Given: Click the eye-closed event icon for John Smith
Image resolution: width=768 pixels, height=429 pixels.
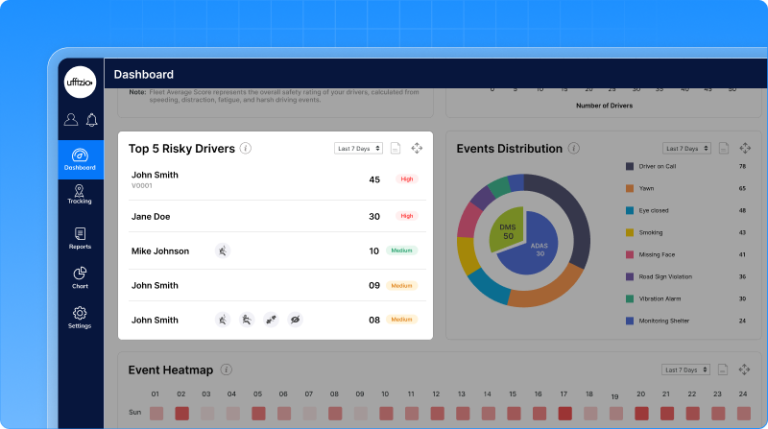Looking at the screenshot, I should click(295, 320).
